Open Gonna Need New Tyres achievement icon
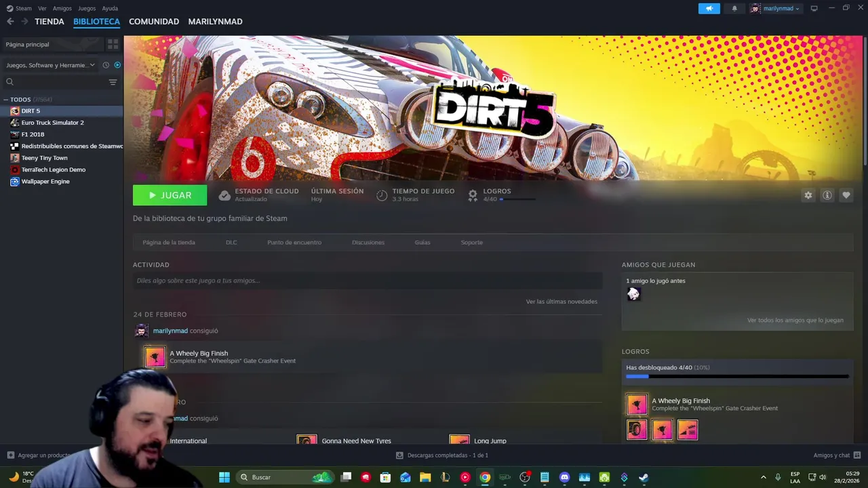868x488 pixels. tap(307, 440)
